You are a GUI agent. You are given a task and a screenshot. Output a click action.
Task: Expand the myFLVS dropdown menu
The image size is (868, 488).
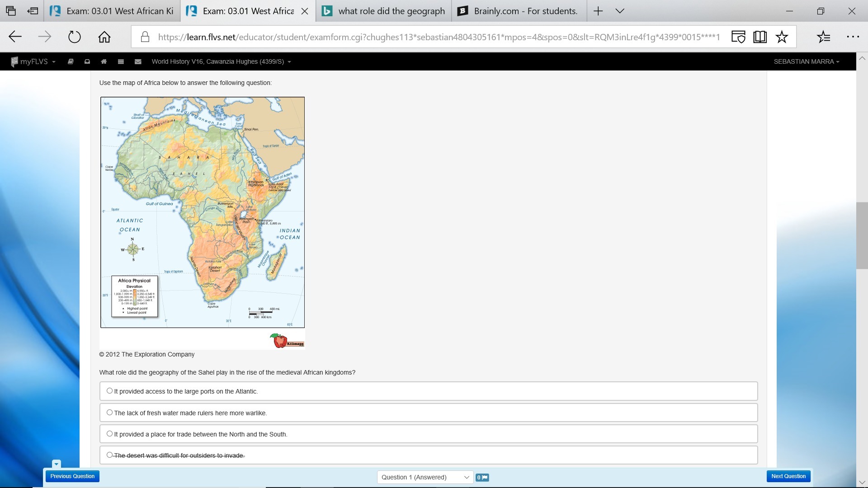34,62
